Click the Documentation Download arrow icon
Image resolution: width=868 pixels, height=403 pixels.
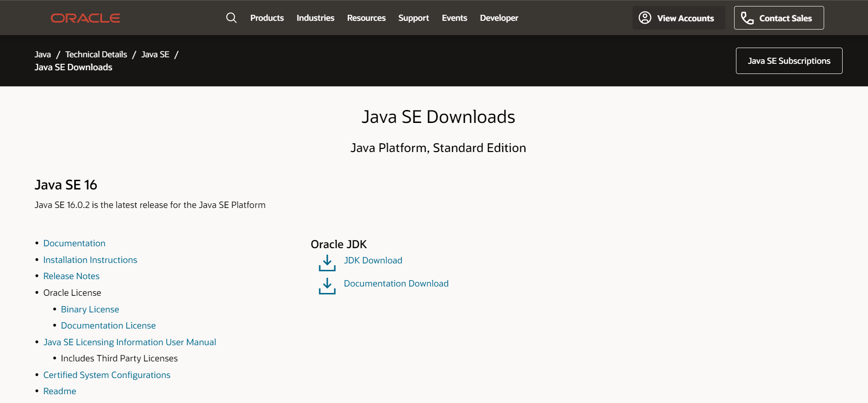(x=327, y=286)
